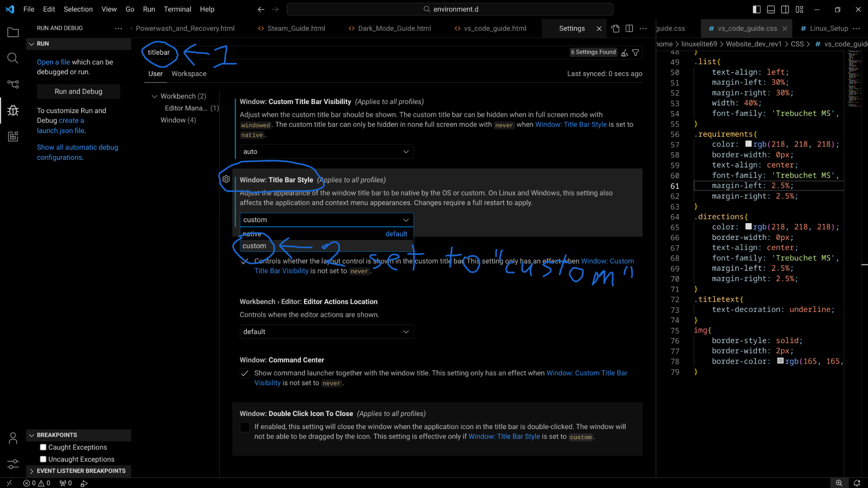Click the CSS editor minimap
This screenshot has width=868, height=488.
coord(854,78)
